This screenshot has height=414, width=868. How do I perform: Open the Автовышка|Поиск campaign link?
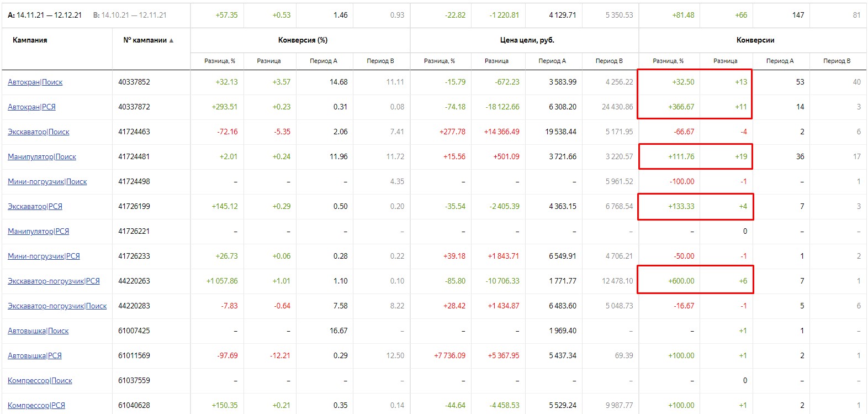(38, 331)
